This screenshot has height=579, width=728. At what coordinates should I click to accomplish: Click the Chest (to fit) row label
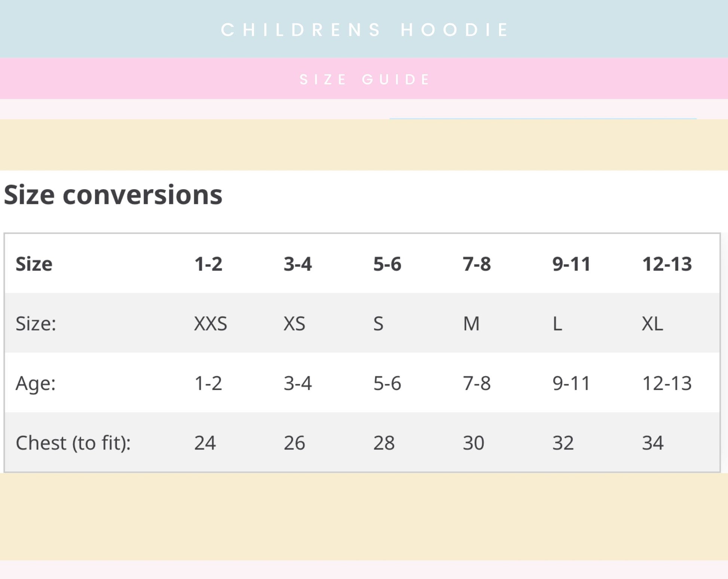point(73,443)
